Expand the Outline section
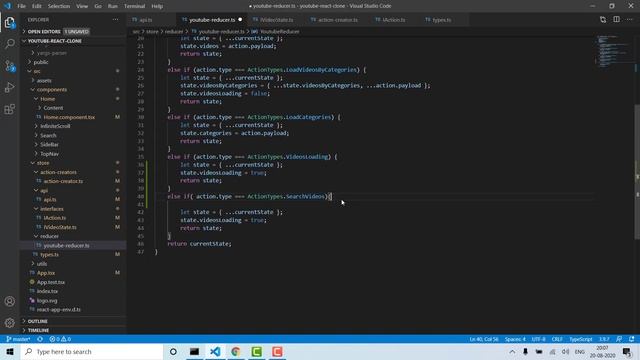This screenshot has width=640, height=360. (x=37, y=321)
